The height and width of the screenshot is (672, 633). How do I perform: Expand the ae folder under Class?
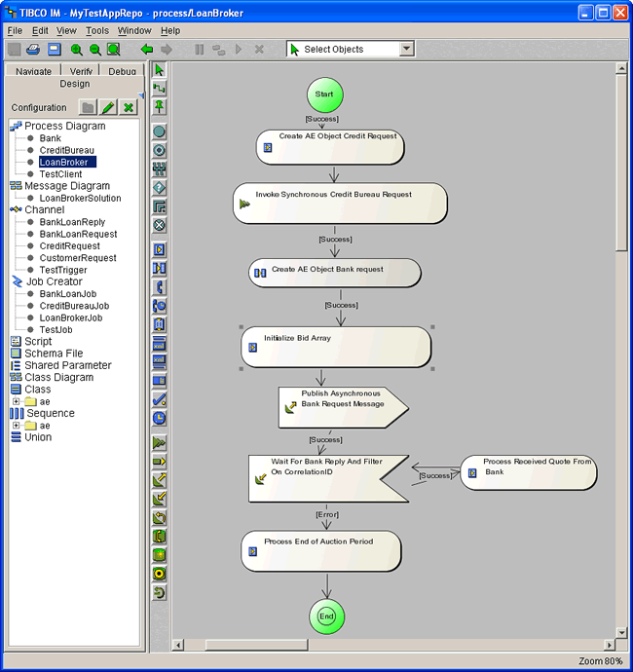pyautogui.click(x=16, y=401)
